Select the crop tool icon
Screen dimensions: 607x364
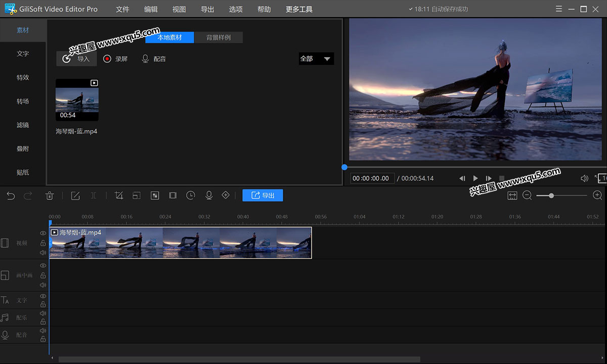coord(119,196)
